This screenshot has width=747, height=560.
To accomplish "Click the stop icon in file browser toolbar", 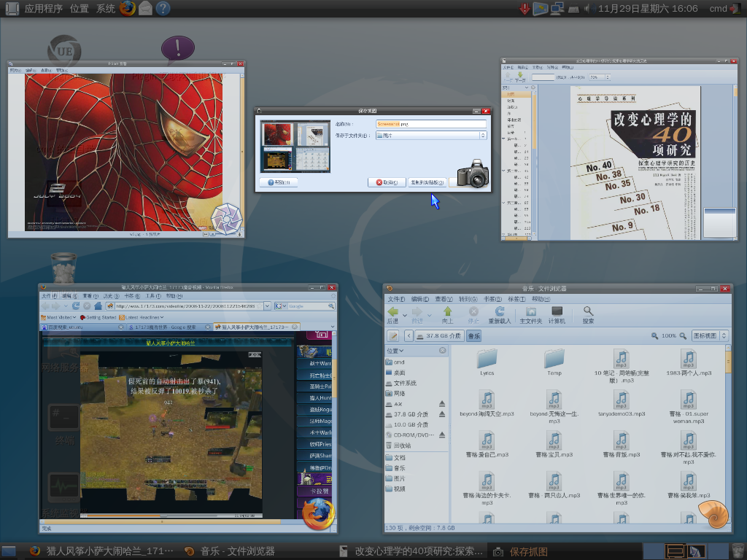I will click(x=473, y=315).
